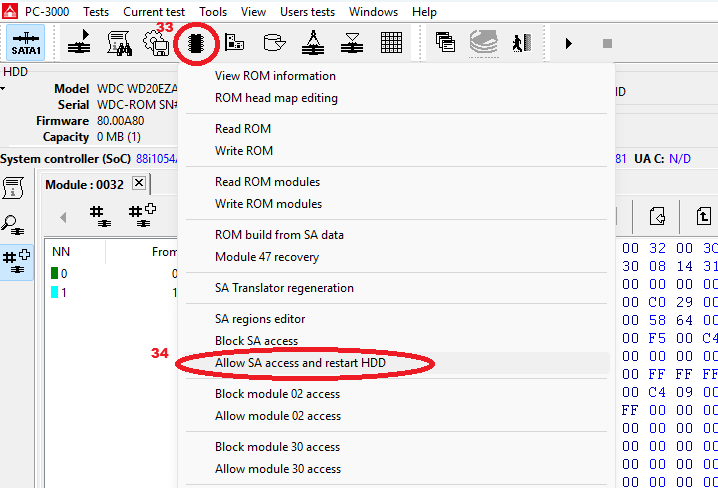The width and height of the screenshot is (718, 488).
Task: Select SA Translator regeneration option
Action: click(x=284, y=288)
